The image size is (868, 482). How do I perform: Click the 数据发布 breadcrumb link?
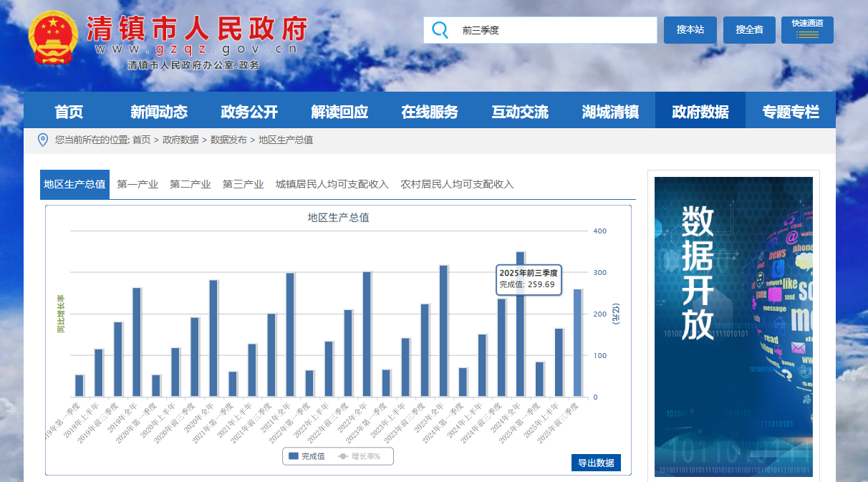tap(228, 140)
